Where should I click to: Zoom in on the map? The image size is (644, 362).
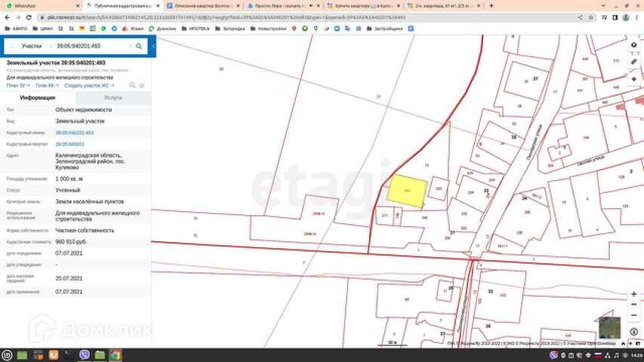coord(633,293)
